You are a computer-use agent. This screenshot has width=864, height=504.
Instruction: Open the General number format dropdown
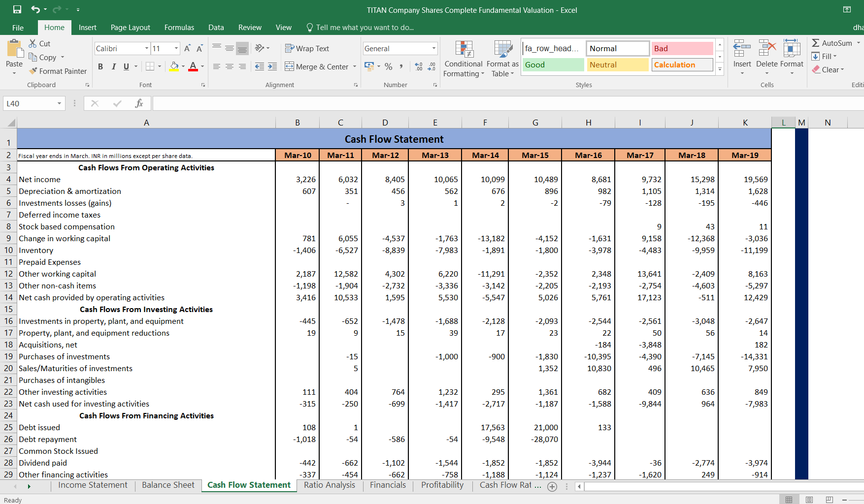tap(434, 48)
